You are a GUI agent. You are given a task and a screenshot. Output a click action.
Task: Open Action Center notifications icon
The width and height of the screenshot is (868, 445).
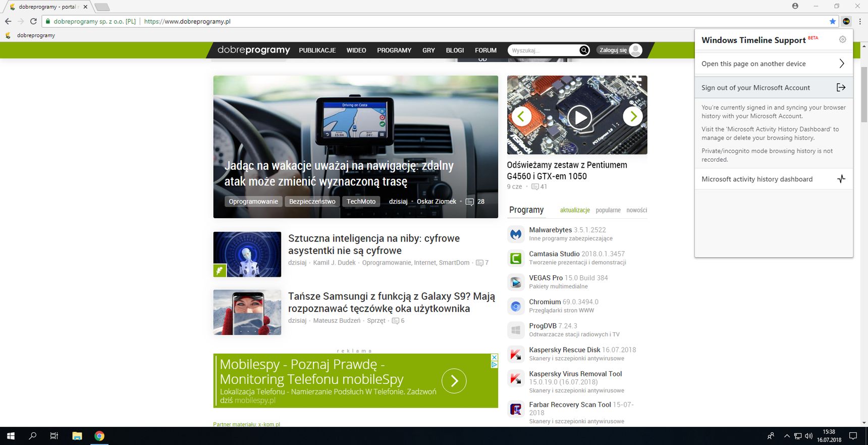point(853,436)
